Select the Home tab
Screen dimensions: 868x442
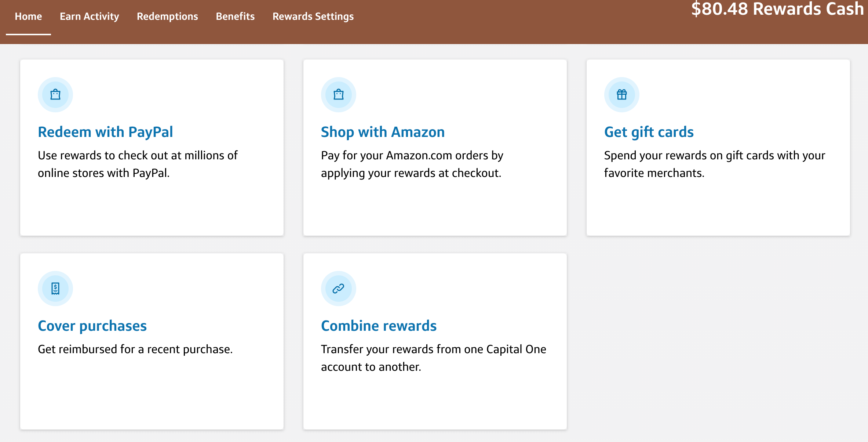coord(28,16)
